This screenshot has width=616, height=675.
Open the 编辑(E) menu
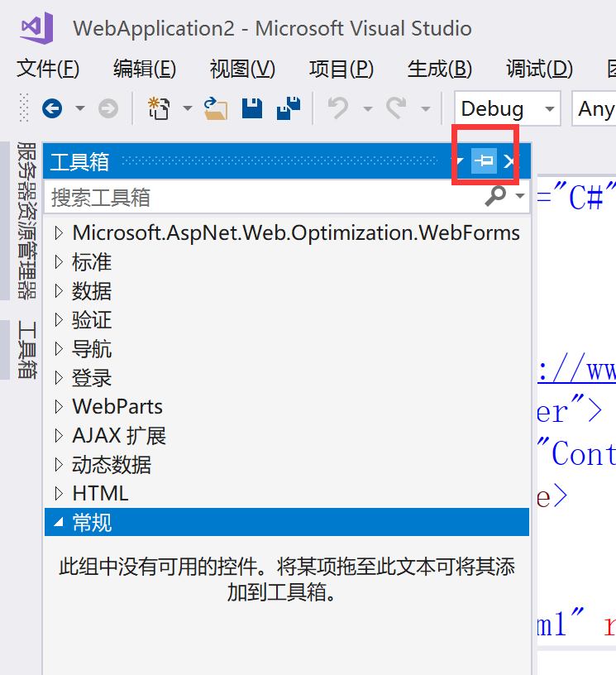(x=145, y=69)
